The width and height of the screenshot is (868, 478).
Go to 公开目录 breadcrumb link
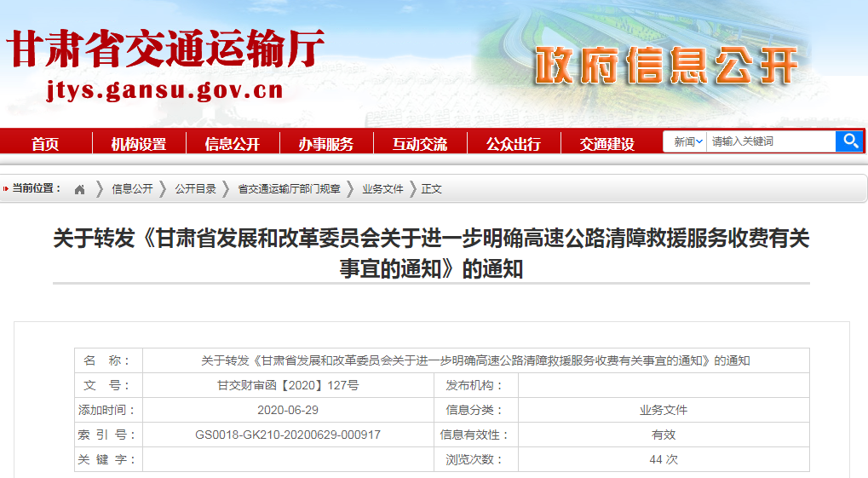point(195,189)
